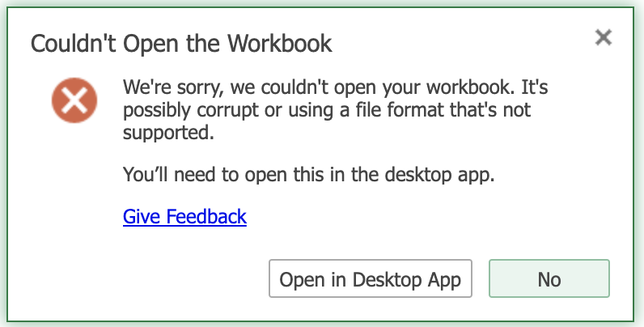Click the word "Feedback" in the link

(206, 216)
